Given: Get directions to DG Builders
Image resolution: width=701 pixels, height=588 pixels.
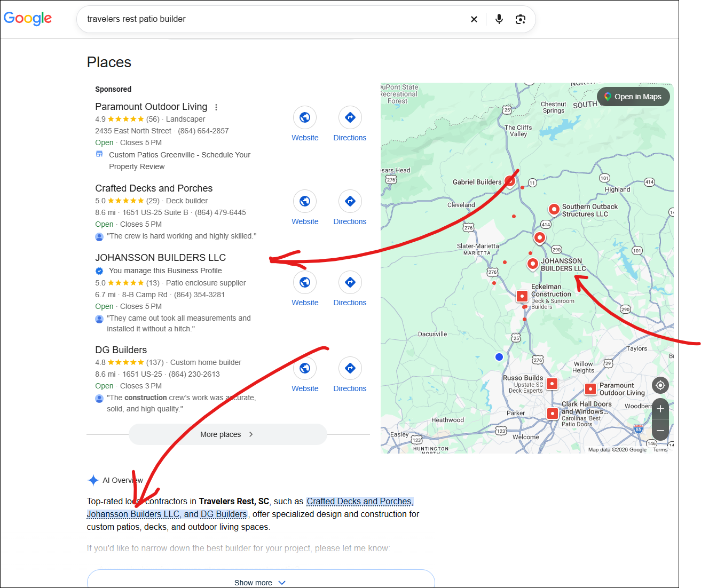Looking at the screenshot, I should (350, 368).
